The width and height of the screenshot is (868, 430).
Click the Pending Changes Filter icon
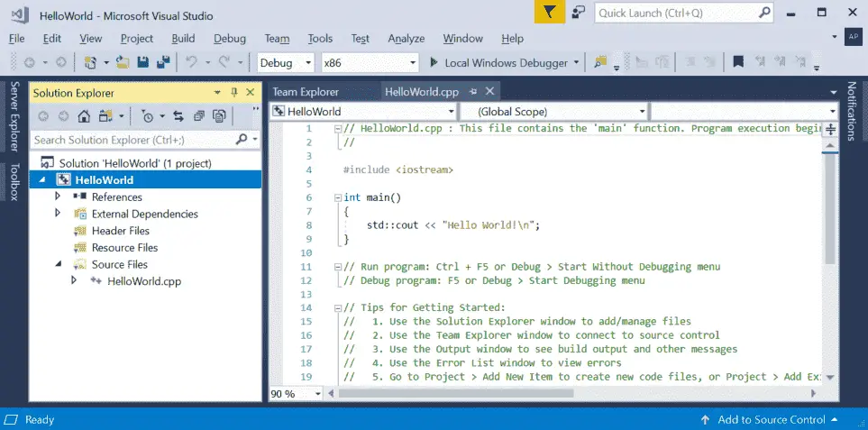pyautogui.click(x=147, y=116)
